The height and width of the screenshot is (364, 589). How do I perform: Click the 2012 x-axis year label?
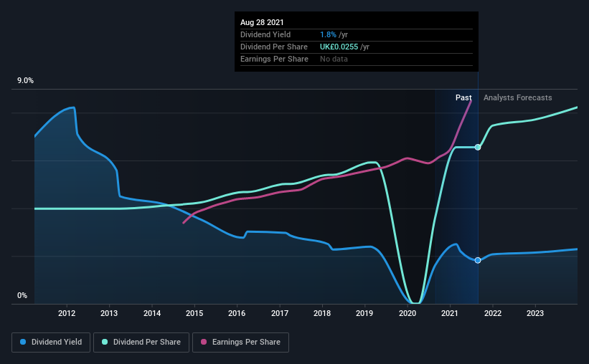(x=67, y=313)
